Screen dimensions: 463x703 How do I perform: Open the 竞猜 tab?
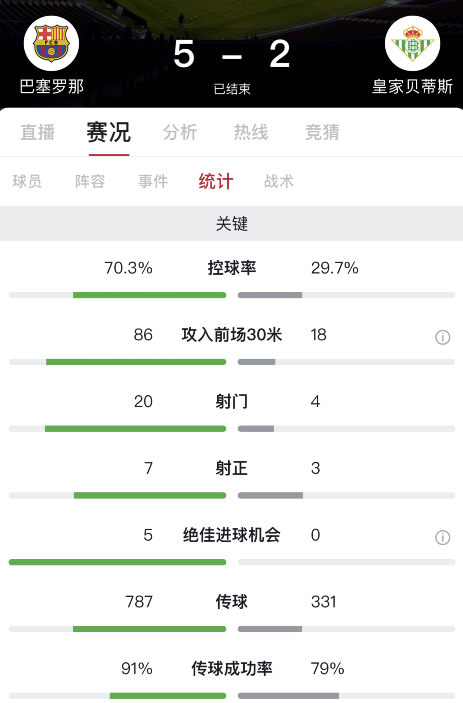click(x=322, y=132)
